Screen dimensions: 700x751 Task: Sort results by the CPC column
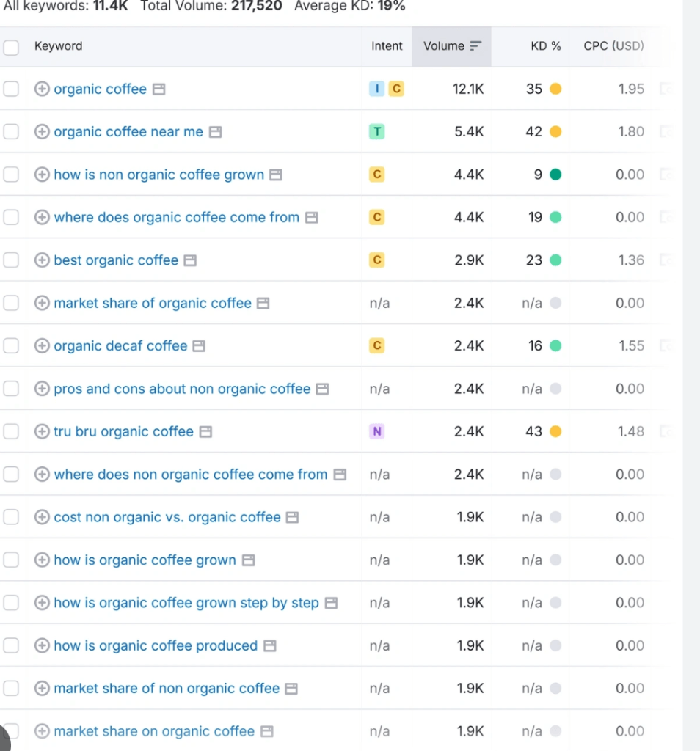coord(613,45)
